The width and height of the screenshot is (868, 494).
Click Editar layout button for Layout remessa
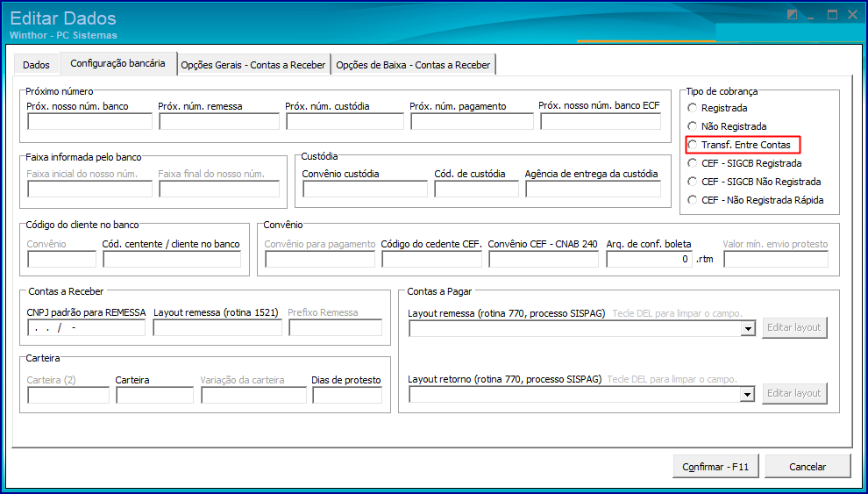(794, 327)
